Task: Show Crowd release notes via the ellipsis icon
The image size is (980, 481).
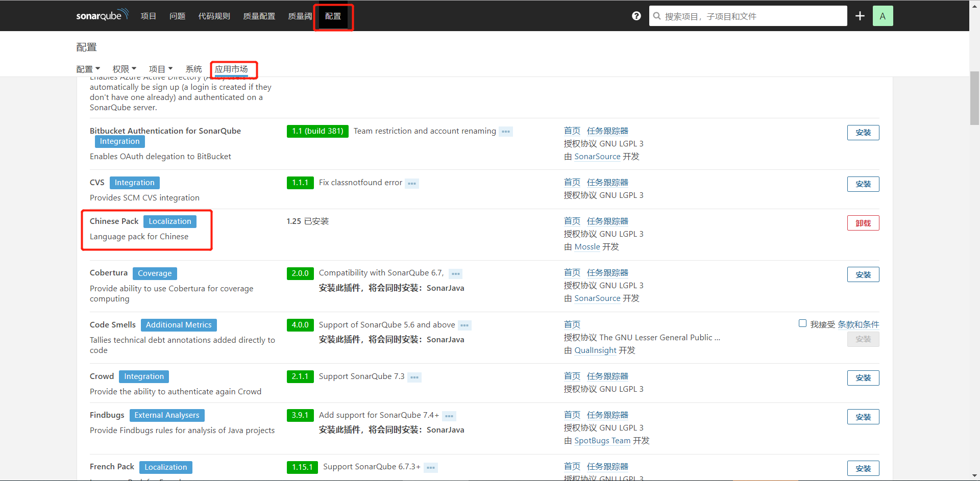Action: click(414, 377)
